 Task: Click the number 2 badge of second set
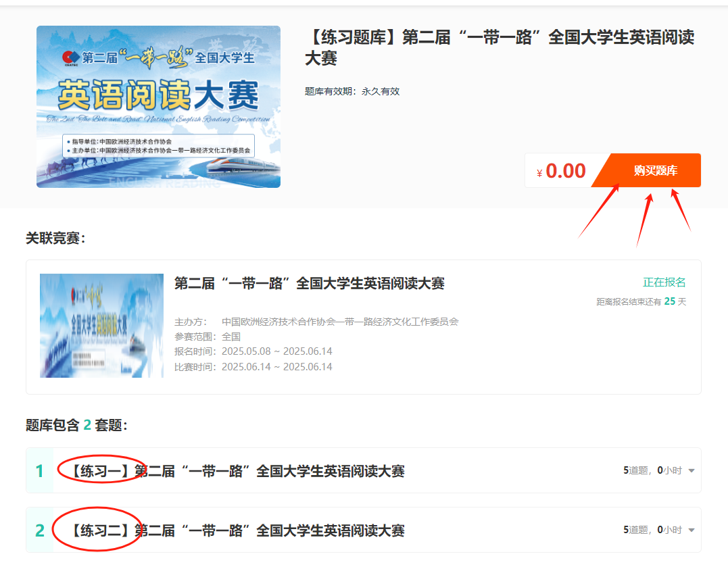coord(40,530)
